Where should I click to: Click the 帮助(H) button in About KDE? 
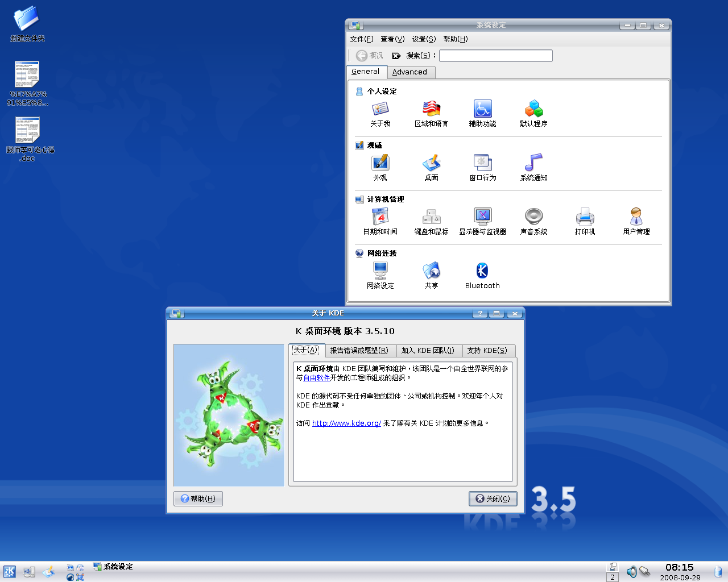coord(198,498)
